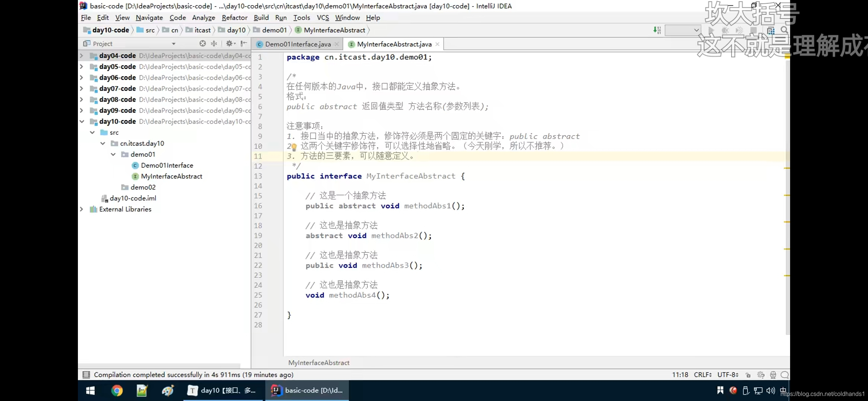Expand the day09-code project tree

tap(81, 110)
